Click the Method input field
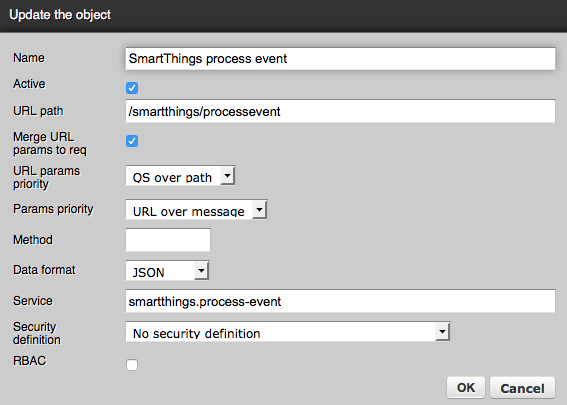567x405 pixels. [168, 240]
